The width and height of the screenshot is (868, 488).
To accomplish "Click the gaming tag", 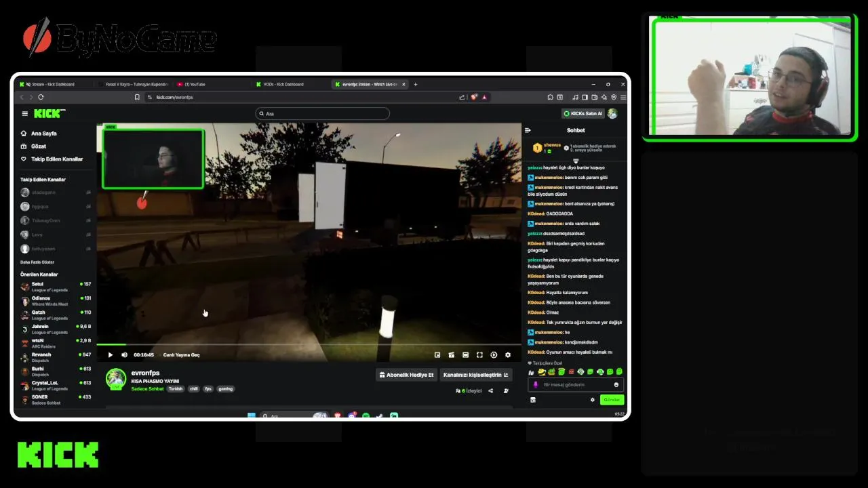I will click(x=226, y=389).
